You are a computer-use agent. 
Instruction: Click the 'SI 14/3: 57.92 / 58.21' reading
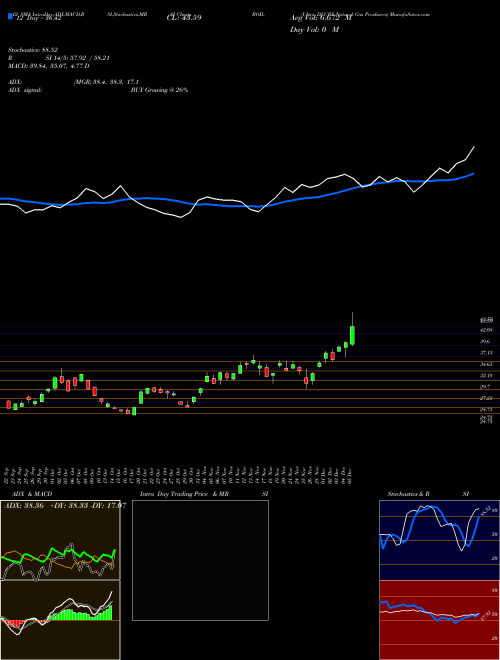coord(78,58)
